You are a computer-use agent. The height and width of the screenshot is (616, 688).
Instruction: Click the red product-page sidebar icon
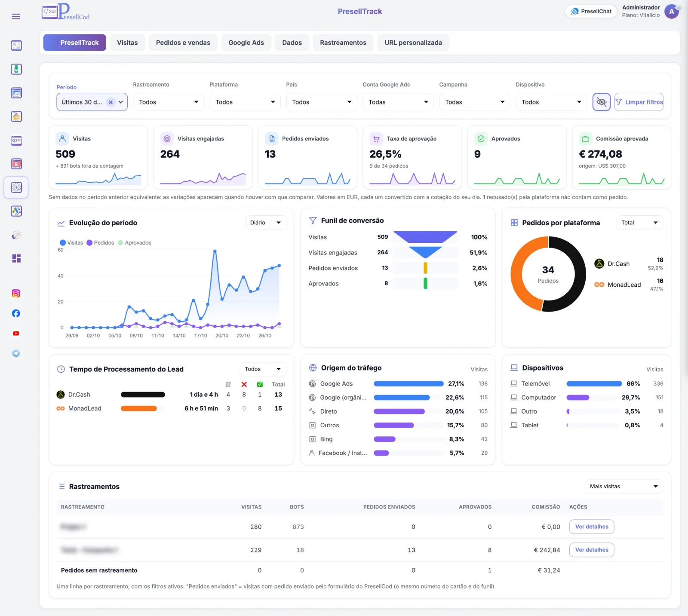(16, 164)
